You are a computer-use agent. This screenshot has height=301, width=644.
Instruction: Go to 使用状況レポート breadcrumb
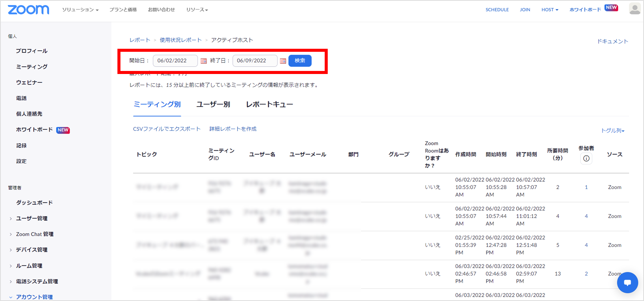tap(181, 40)
